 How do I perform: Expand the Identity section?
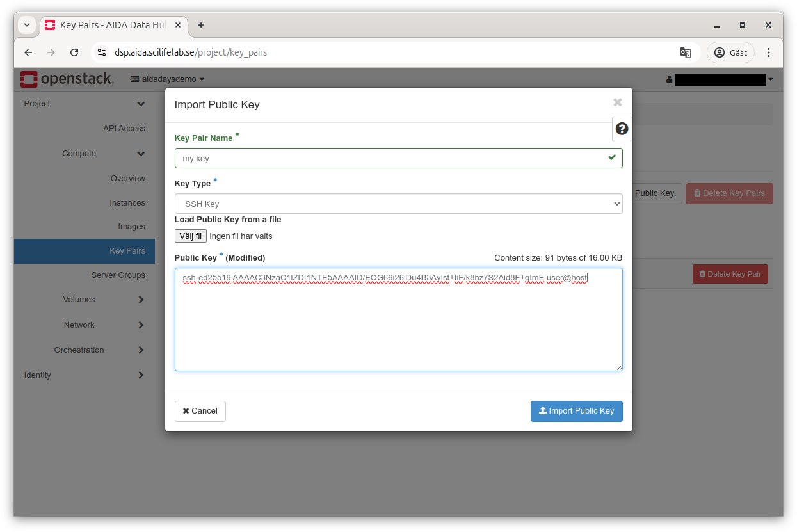[x=85, y=375]
